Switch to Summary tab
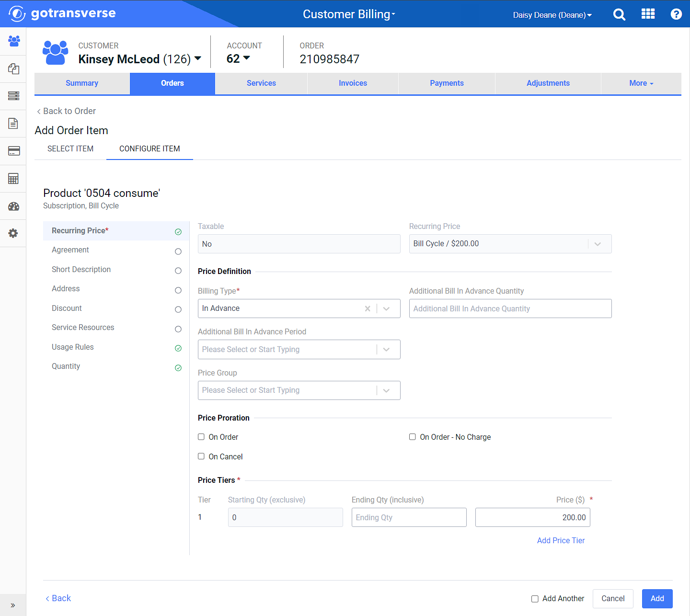Viewport: 690px width, 616px height. (82, 83)
